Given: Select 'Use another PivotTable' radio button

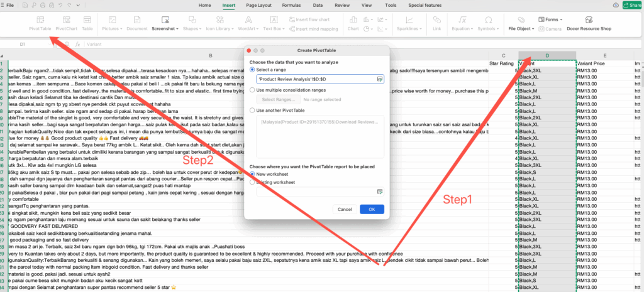Looking at the screenshot, I should coord(252,110).
